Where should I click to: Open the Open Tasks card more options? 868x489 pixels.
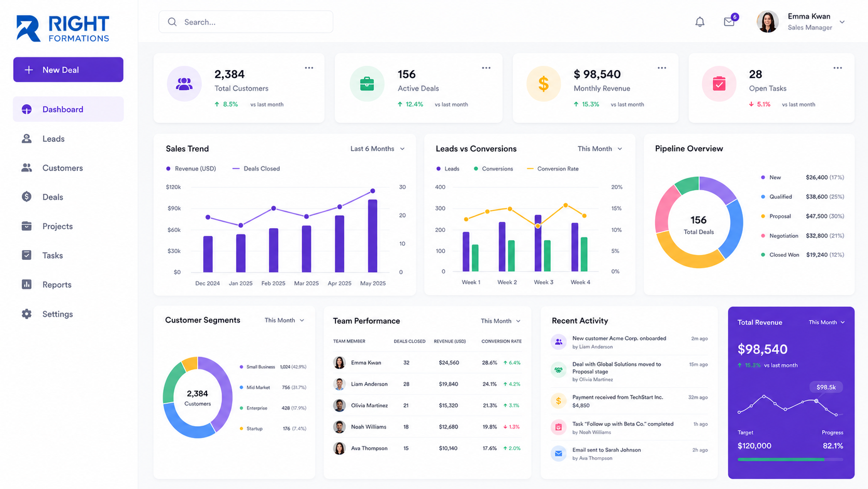[x=837, y=68]
